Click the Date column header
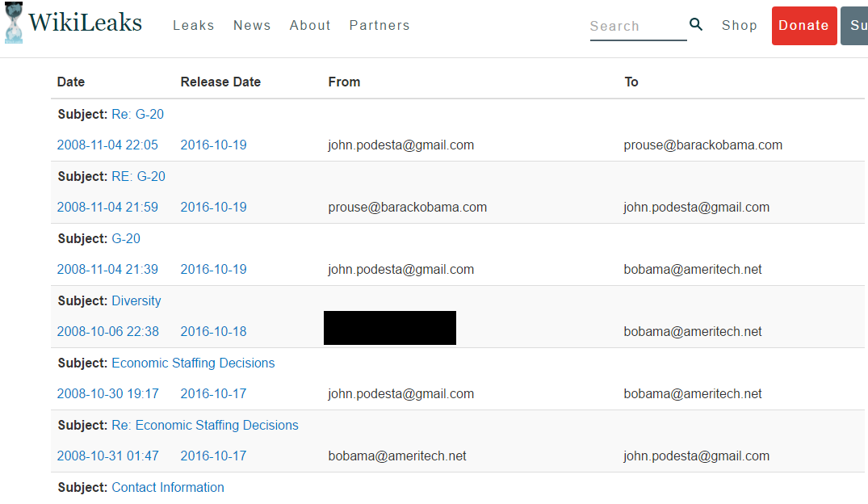This screenshot has width=868, height=504. (71, 82)
